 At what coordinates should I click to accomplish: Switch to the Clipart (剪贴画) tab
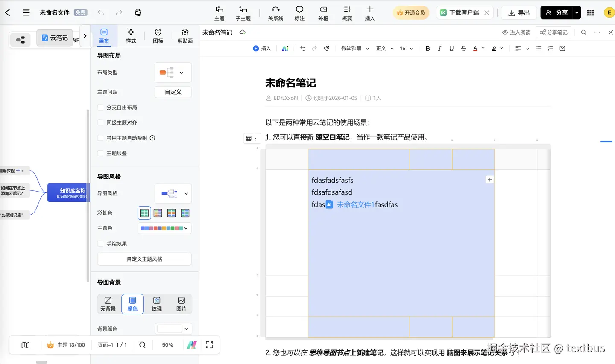pyautogui.click(x=185, y=36)
